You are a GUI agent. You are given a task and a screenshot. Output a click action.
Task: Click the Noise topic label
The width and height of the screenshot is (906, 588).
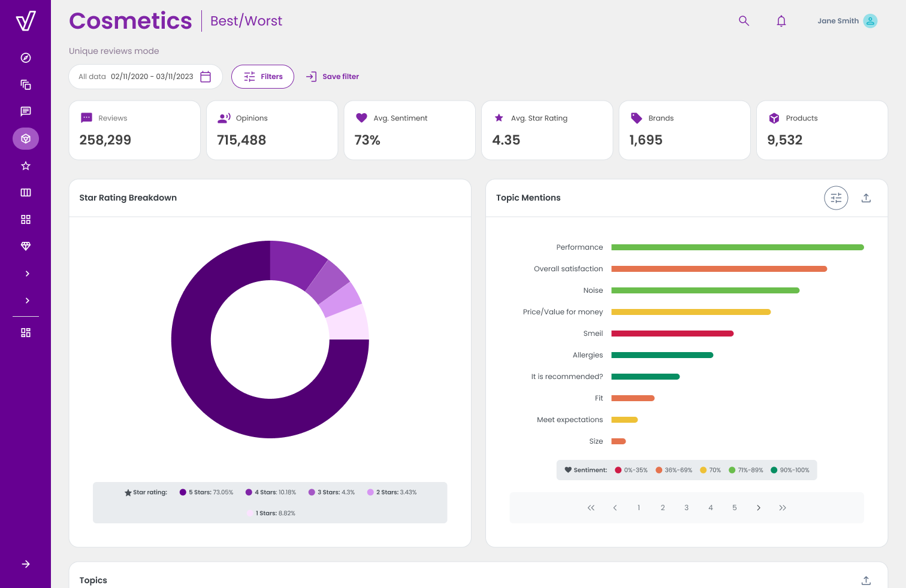click(593, 290)
